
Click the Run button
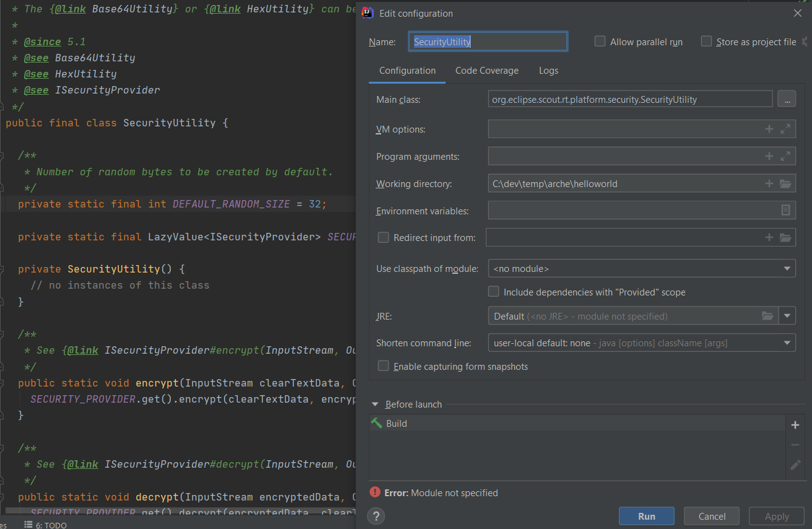point(647,516)
